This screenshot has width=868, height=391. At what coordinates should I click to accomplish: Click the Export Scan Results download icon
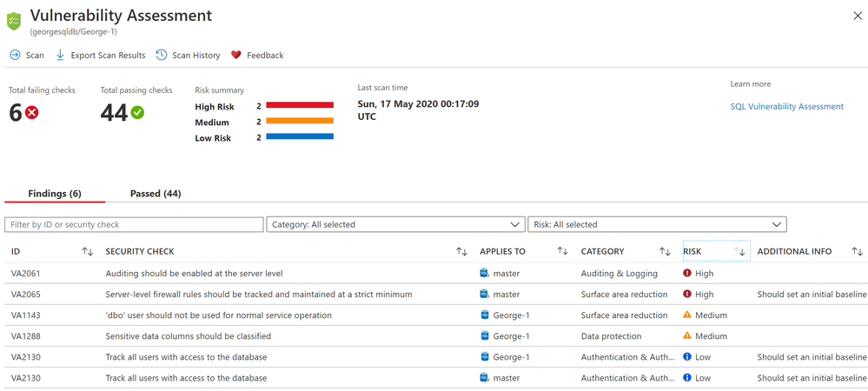pyautogui.click(x=60, y=56)
